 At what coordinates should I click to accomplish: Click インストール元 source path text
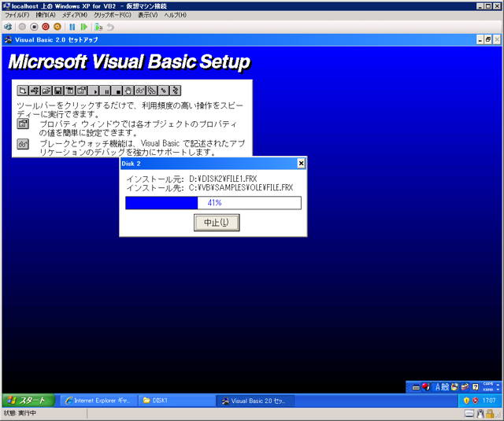pos(191,179)
